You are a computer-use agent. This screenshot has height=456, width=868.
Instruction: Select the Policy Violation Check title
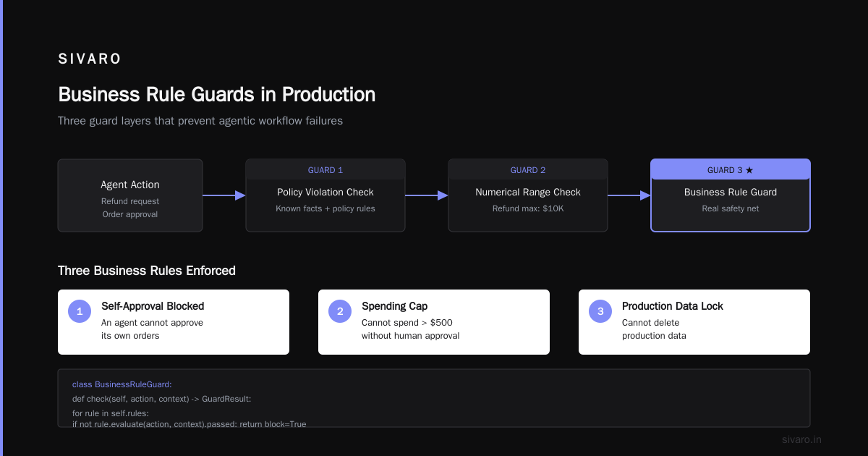pyautogui.click(x=325, y=192)
